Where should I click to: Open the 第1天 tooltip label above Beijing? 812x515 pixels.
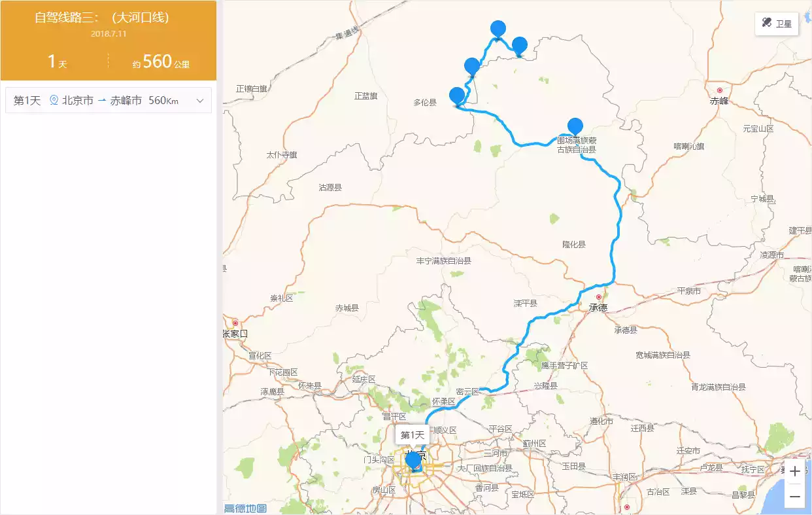(x=413, y=435)
